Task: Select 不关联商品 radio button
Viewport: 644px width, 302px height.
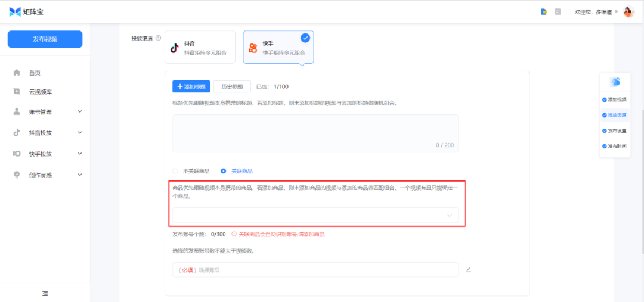Action: tap(176, 171)
